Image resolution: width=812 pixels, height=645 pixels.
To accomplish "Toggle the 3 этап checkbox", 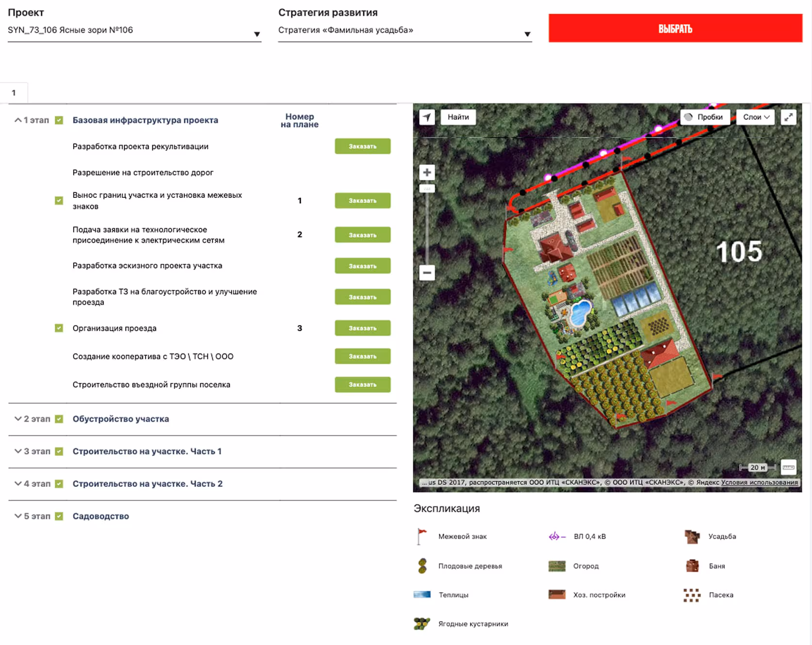I will point(59,451).
